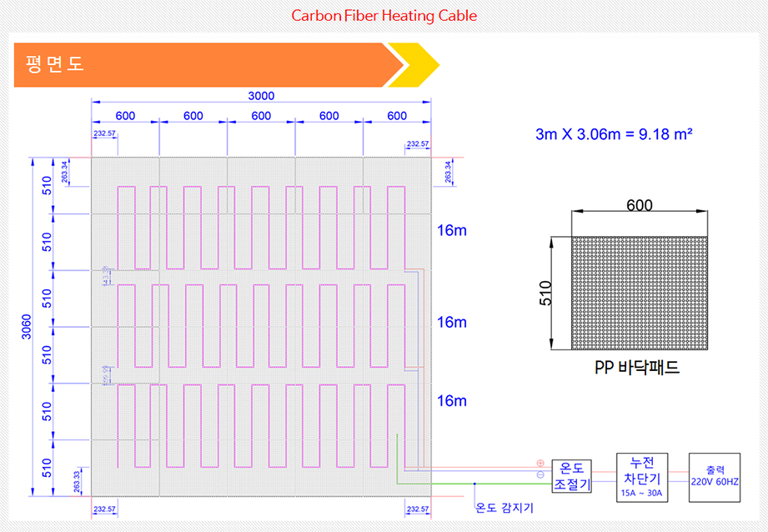This screenshot has height=532, width=768.
Task: Click the 'PP 바닥패드' caption
Action: click(x=637, y=368)
